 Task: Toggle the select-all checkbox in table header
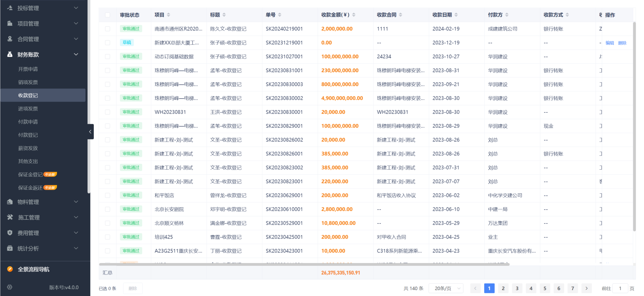click(108, 15)
